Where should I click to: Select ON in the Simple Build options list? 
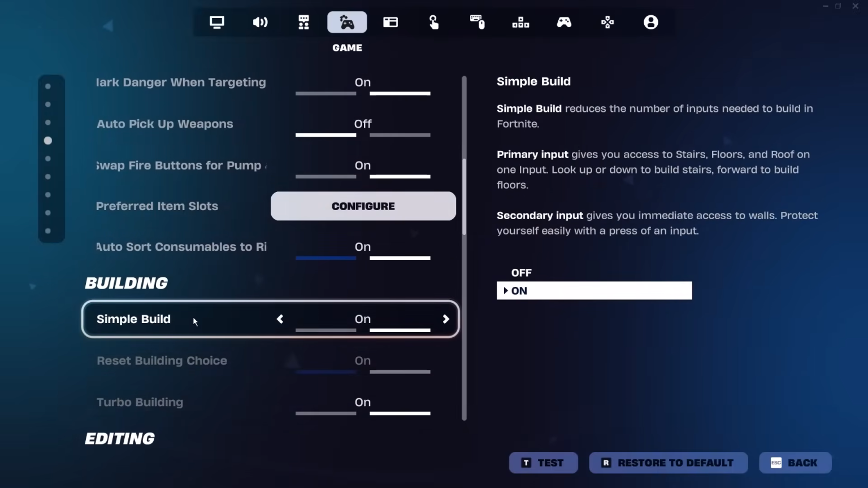[593, 290]
